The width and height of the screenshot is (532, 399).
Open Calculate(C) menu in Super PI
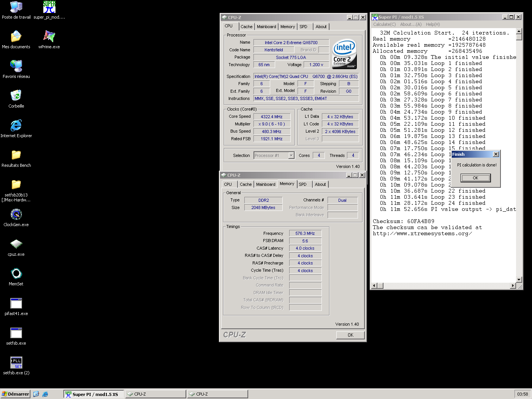(384, 24)
